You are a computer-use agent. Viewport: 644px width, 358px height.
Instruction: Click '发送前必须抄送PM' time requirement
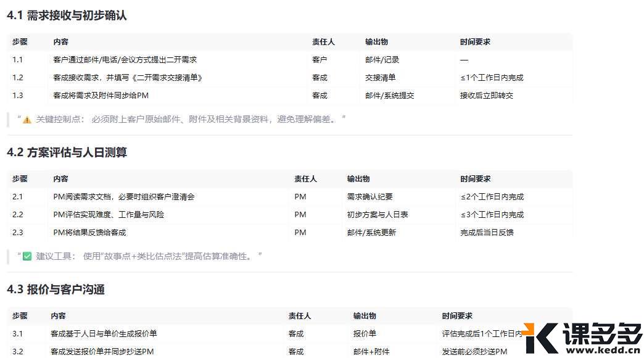pyautogui.click(x=475, y=351)
